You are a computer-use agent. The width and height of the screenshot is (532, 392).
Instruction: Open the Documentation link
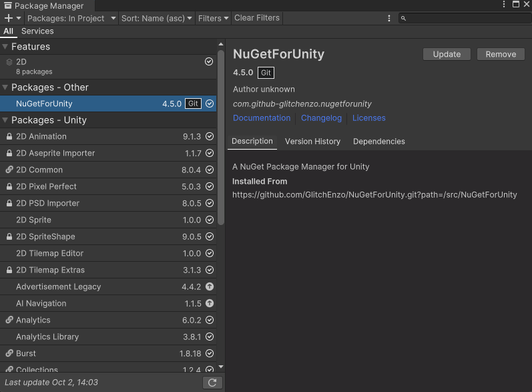(262, 118)
